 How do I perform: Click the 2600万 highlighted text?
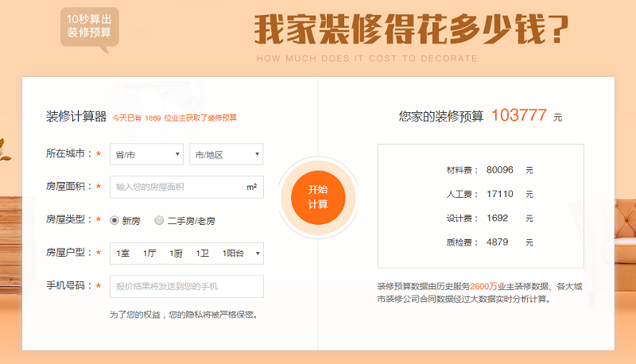[x=483, y=286]
